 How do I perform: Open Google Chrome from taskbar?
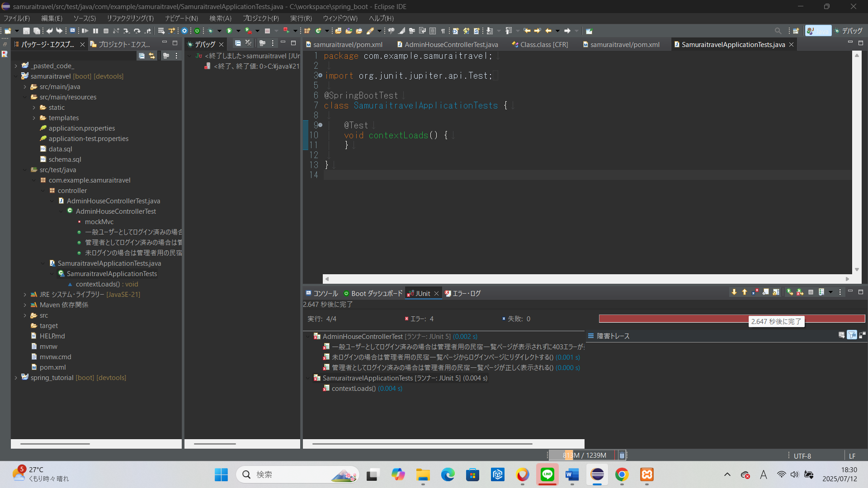[x=622, y=474]
